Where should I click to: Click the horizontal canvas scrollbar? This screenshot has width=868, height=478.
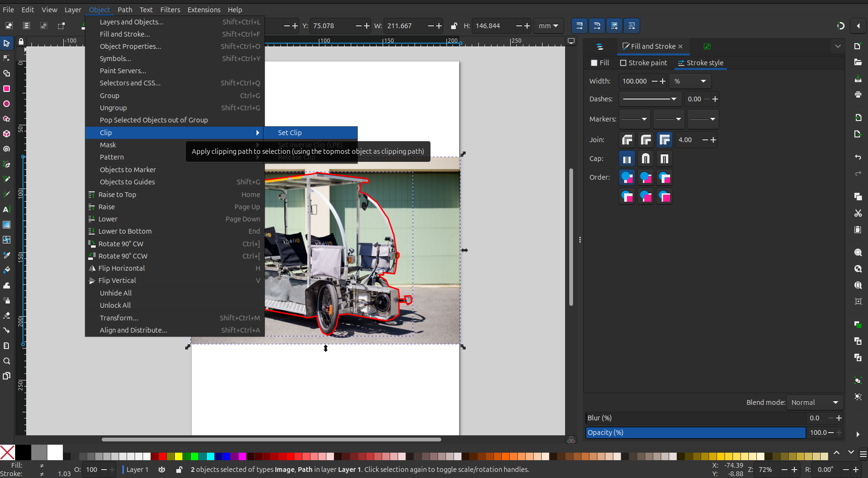coord(272,440)
